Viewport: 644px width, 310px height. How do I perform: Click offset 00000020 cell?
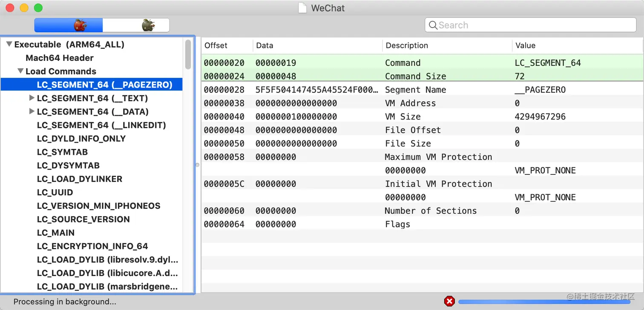(224, 63)
